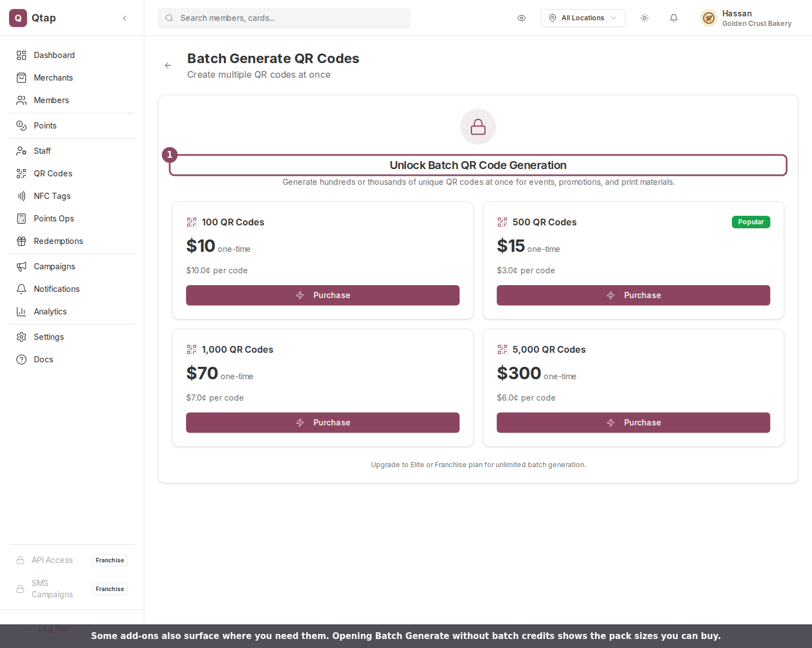
Task: Select Members in the sidebar
Action: point(72,100)
